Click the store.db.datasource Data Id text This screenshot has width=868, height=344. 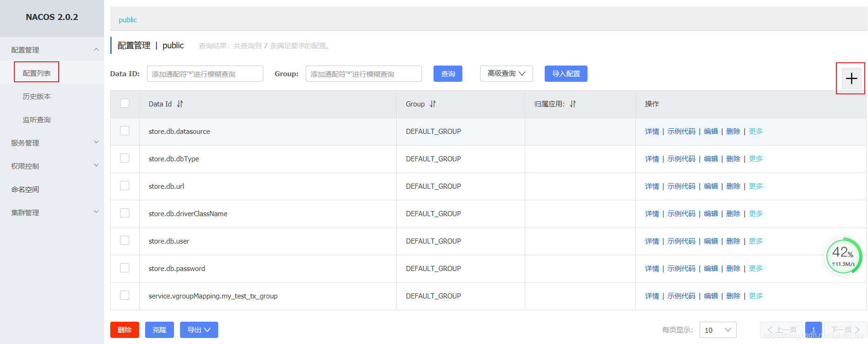pyautogui.click(x=179, y=132)
